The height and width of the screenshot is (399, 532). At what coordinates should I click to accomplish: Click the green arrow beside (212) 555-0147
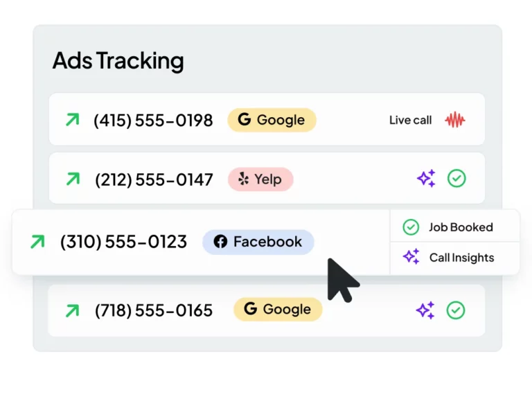point(72,179)
